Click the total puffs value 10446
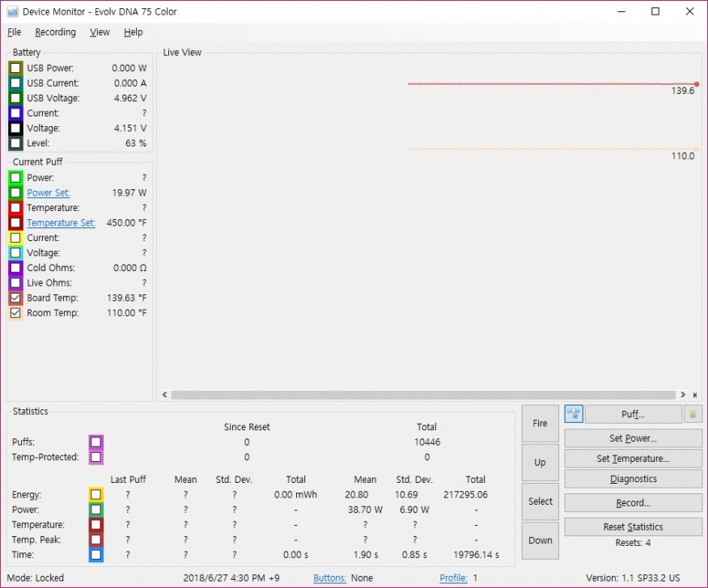 pos(427,442)
